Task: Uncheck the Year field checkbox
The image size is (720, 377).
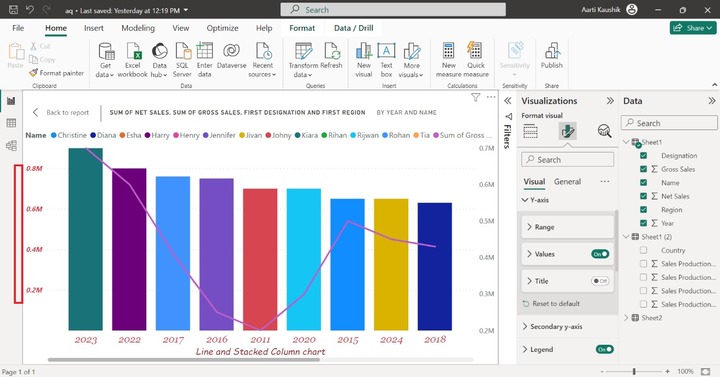Action: point(643,223)
